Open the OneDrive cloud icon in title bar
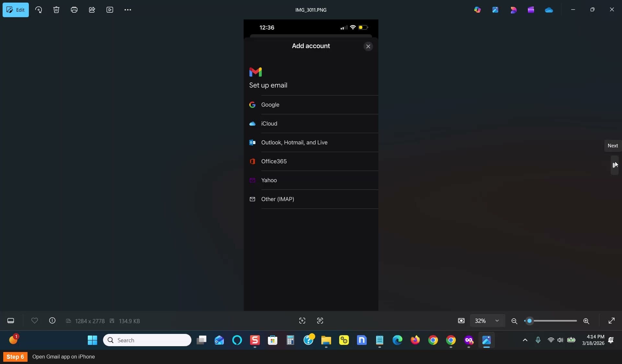 pos(549,10)
